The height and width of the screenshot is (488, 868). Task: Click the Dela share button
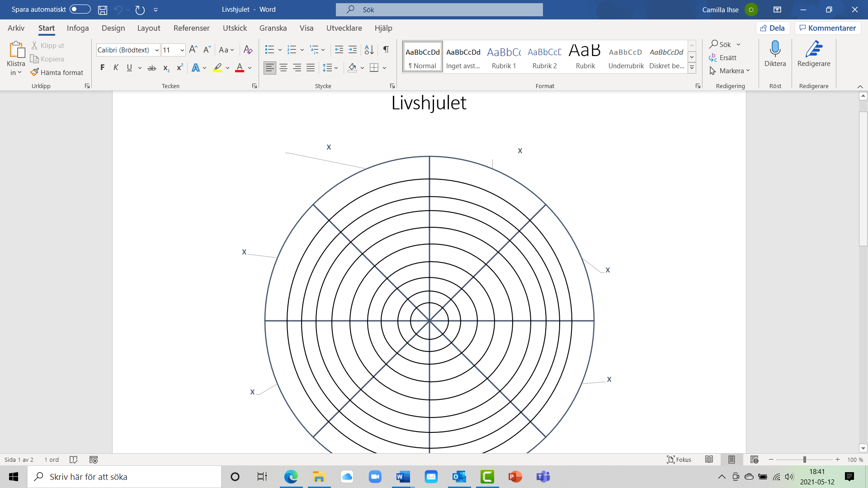point(773,28)
